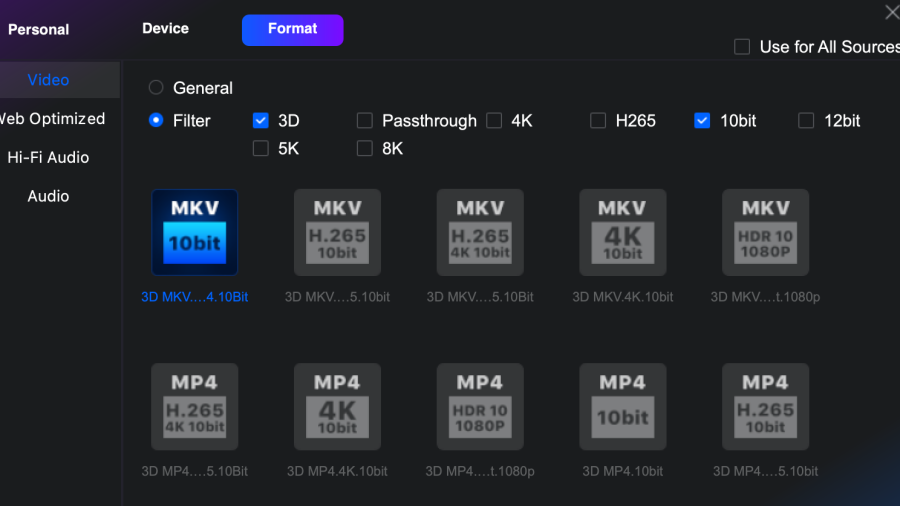Select the General radio button
The height and width of the screenshot is (506, 900).
(x=156, y=88)
